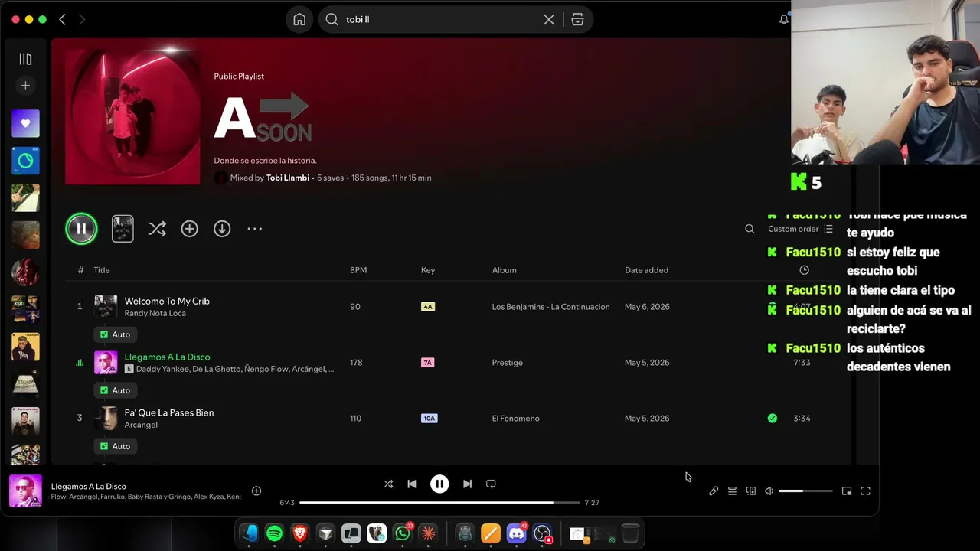
Task: Skip to the previous track
Action: (x=412, y=484)
